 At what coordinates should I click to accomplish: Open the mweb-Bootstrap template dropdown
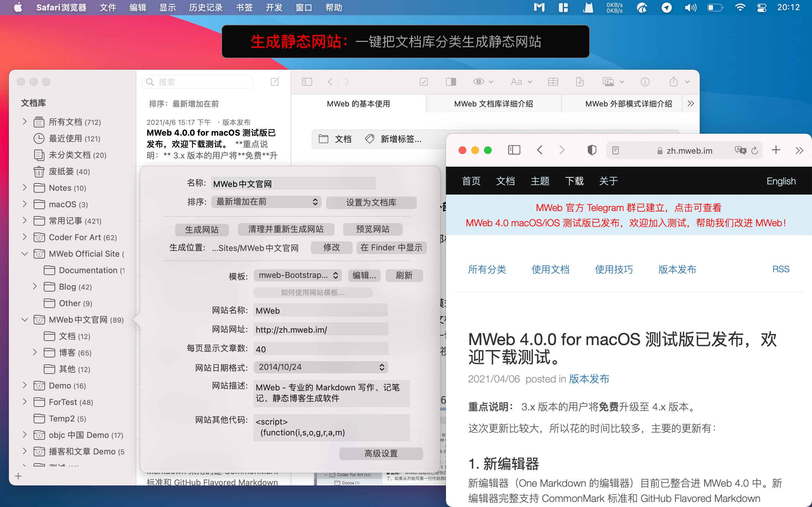pyautogui.click(x=298, y=275)
